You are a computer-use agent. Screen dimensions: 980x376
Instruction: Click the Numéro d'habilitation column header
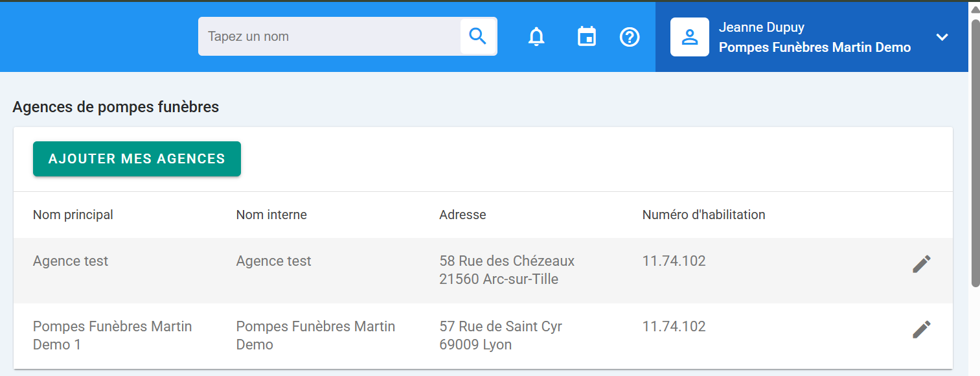(x=704, y=215)
